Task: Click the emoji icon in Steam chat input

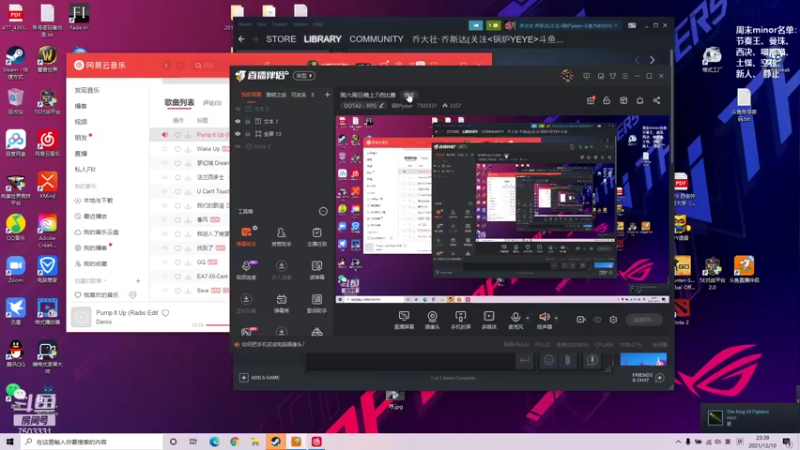Action: (548, 360)
